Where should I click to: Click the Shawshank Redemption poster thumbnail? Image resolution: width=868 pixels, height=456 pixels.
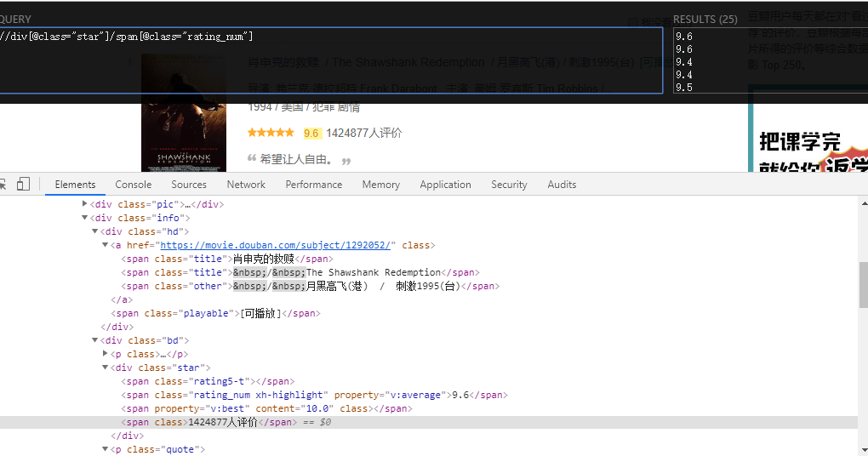pyautogui.click(x=184, y=112)
